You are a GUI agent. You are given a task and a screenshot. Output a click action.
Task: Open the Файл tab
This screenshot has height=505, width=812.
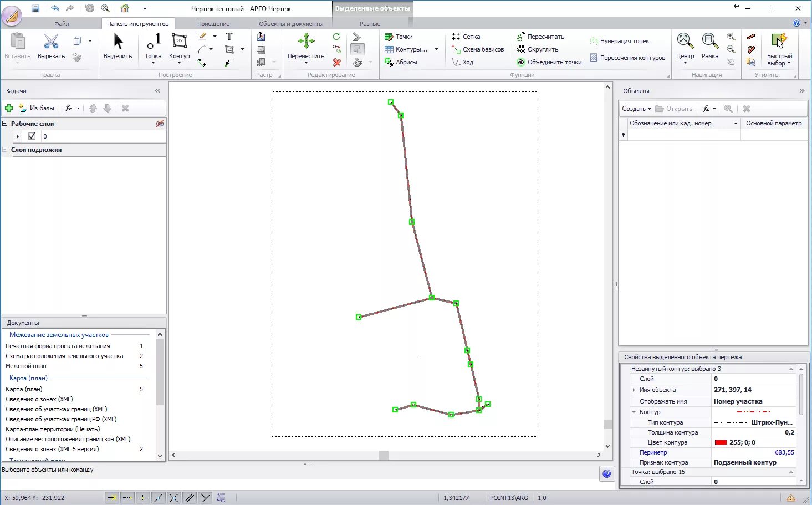point(62,24)
